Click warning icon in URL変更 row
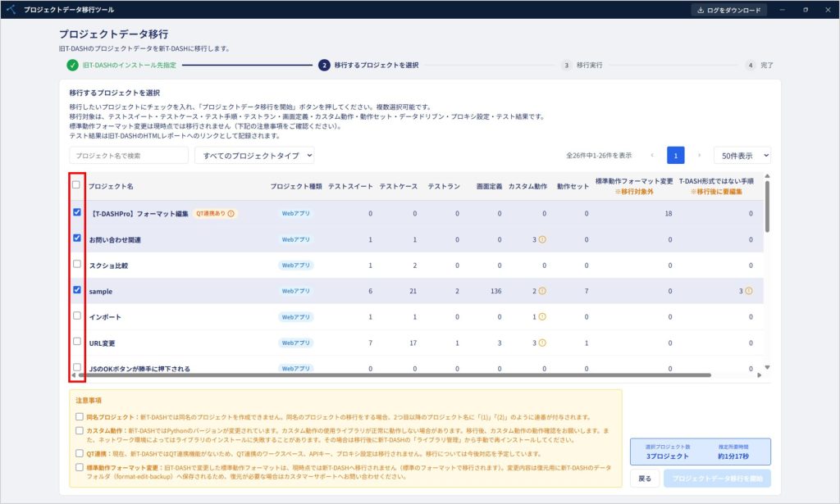This screenshot has height=504, width=840. coord(542,343)
